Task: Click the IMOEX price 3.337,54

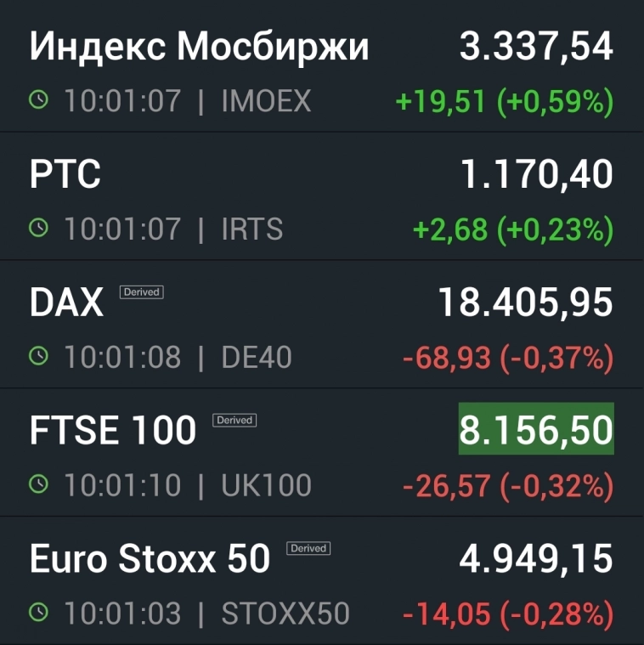Action: [x=536, y=47]
